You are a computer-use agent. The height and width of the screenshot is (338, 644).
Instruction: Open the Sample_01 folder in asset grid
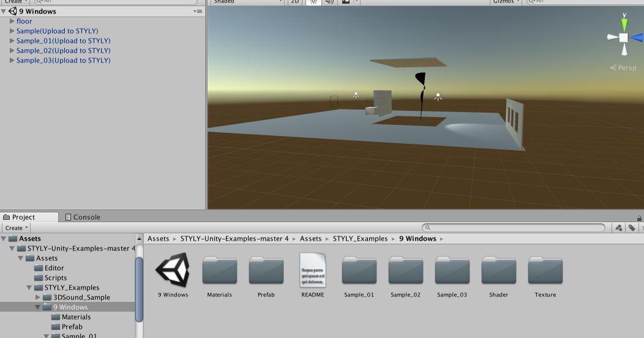359,270
